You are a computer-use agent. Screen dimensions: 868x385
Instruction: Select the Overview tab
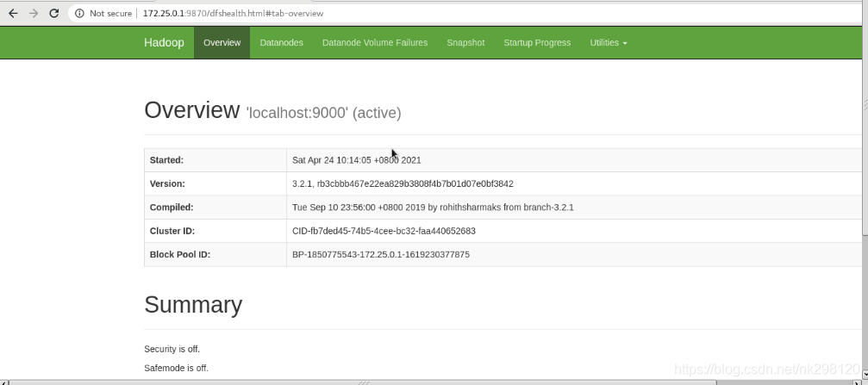[222, 42]
